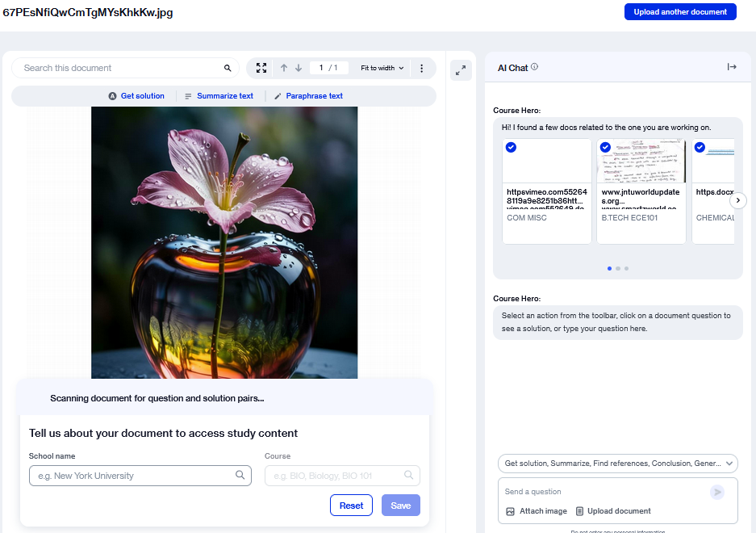Uncheck the B.TECH ECE101 related document
756x533 pixels.
point(605,148)
